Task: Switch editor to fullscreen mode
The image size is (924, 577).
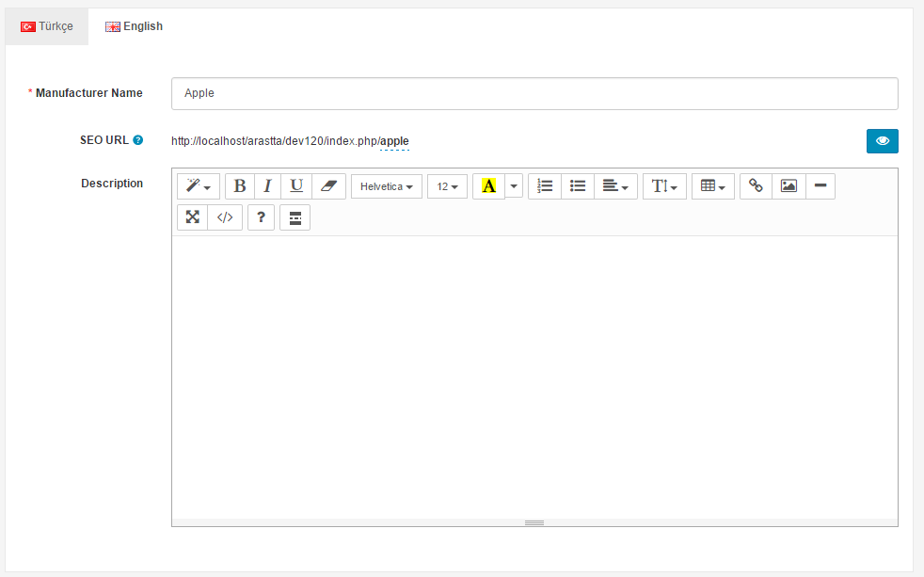Action: pyautogui.click(x=193, y=217)
